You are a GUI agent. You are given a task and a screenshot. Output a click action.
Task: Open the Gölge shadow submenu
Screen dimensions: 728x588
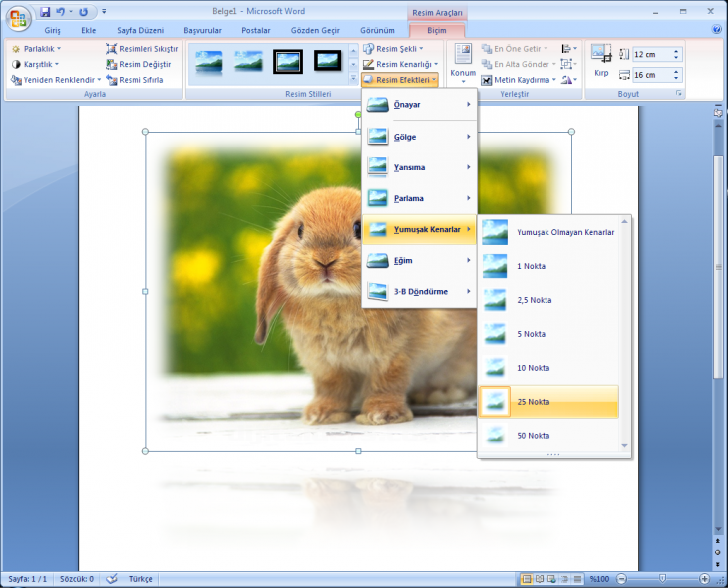tap(419, 137)
